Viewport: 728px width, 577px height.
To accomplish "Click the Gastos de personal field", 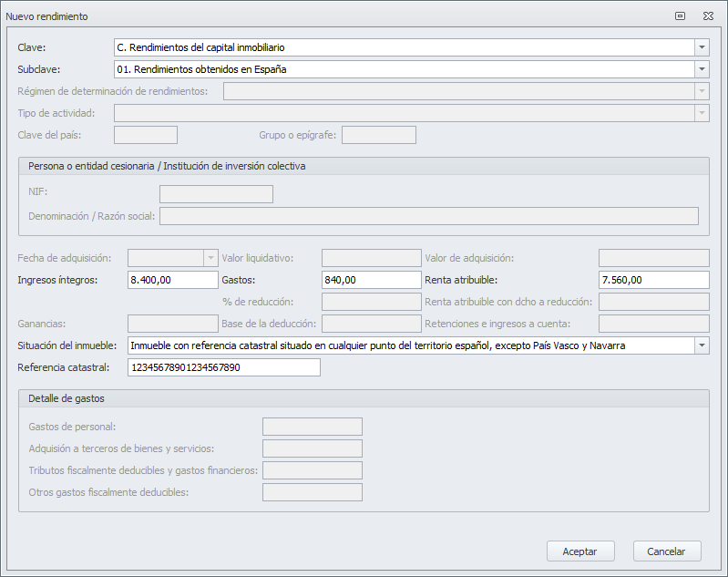I will (x=313, y=427).
